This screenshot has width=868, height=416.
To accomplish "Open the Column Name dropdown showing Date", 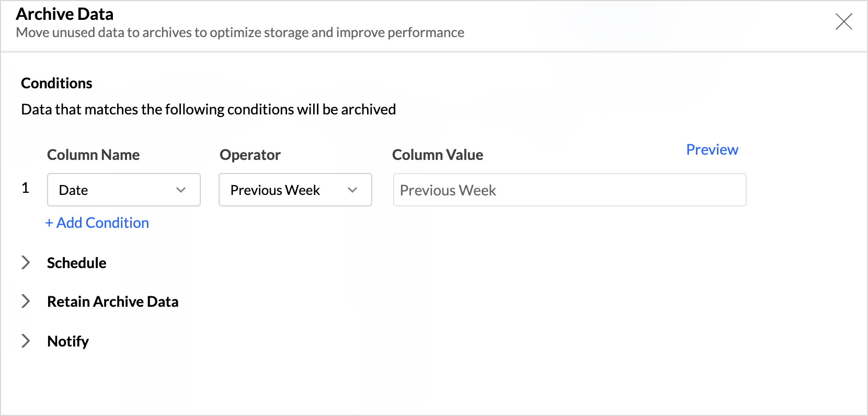I will pos(115,190).
